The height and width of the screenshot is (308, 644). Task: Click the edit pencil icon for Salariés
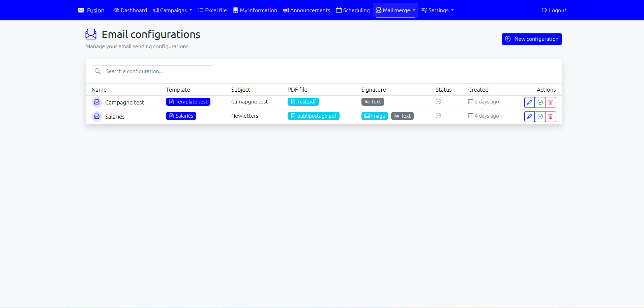[529, 117]
